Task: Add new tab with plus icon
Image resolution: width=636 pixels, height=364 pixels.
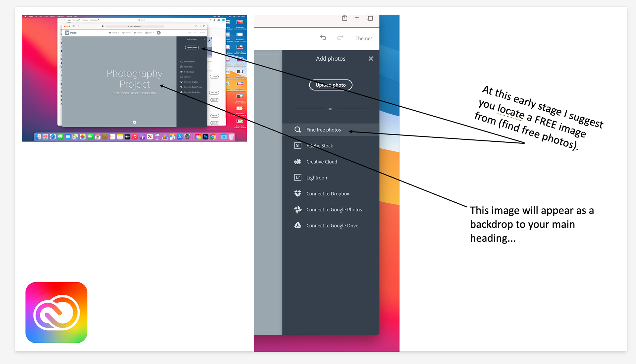Action: click(x=357, y=18)
